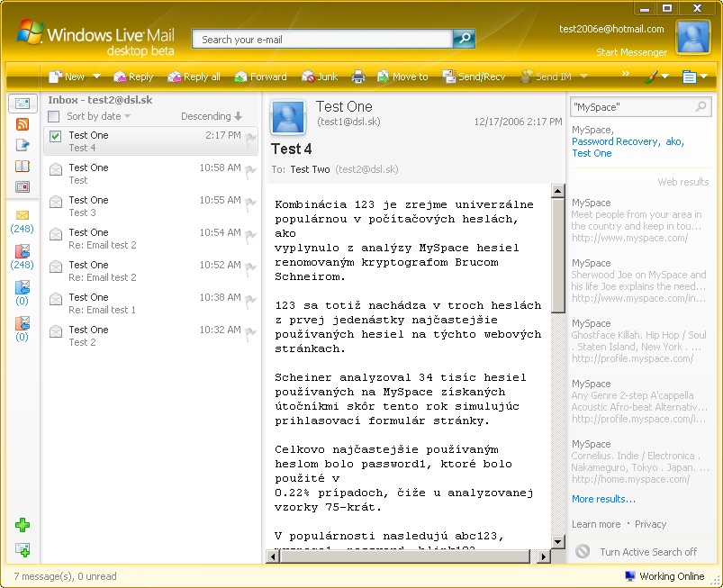
Task: Click the account picture beside test2006e@hotmail.com
Action: [692, 37]
